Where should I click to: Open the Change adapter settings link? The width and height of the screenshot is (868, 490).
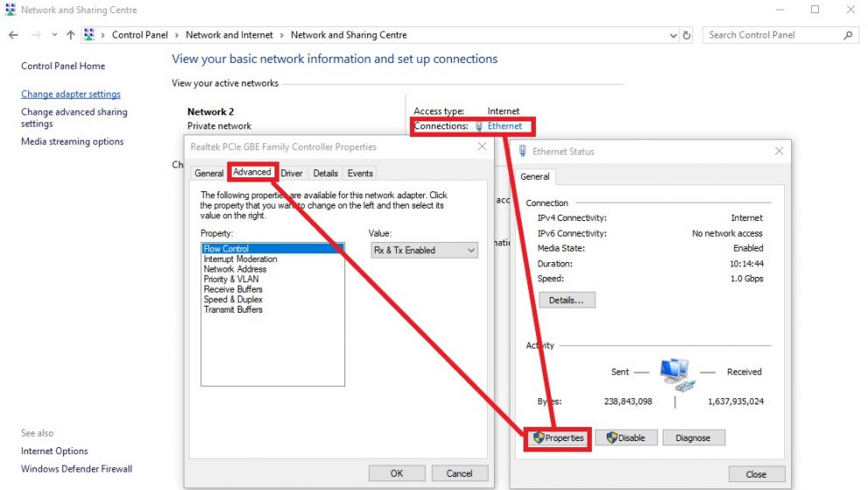point(71,94)
